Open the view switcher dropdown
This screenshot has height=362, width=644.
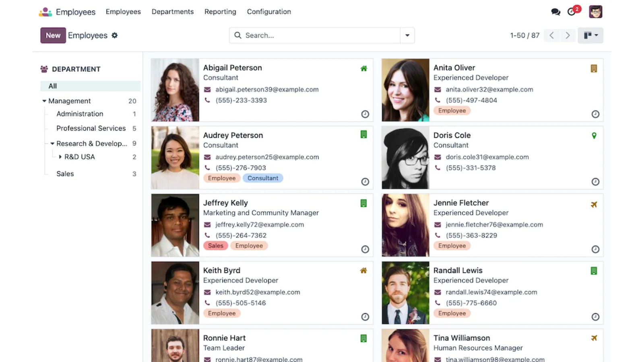point(590,35)
